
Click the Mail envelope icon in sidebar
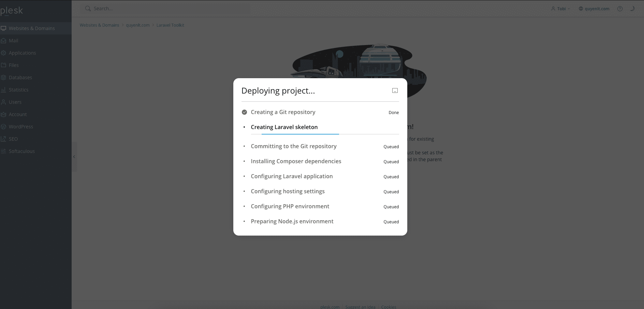click(3, 41)
